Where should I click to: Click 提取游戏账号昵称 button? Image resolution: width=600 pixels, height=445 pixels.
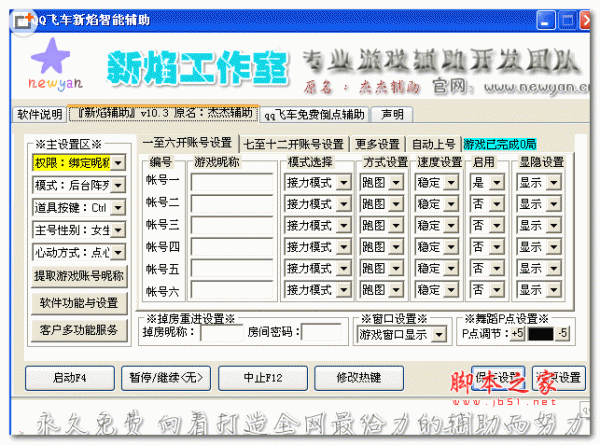click(79, 276)
